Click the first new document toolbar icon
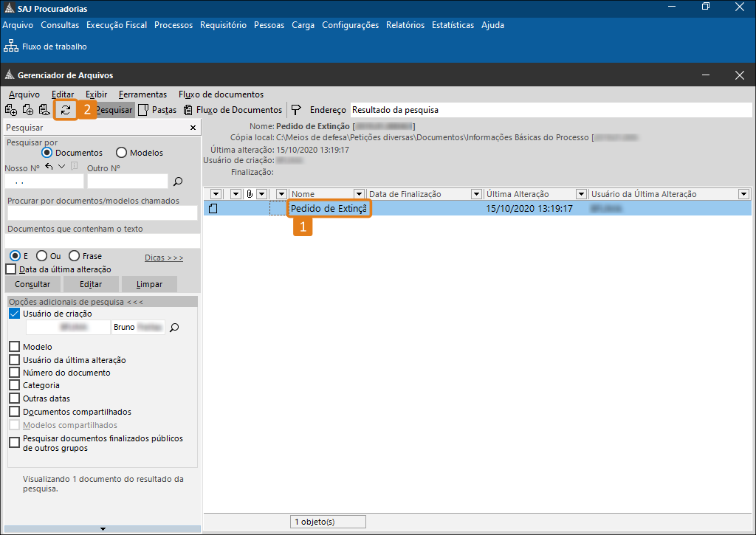This screenshot has height=535, width=756. point(11,110)
